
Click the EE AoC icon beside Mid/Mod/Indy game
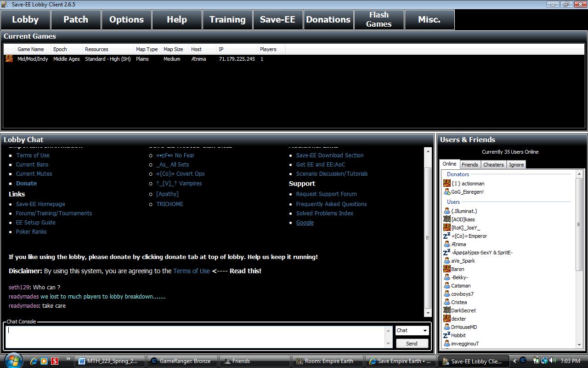9,59
